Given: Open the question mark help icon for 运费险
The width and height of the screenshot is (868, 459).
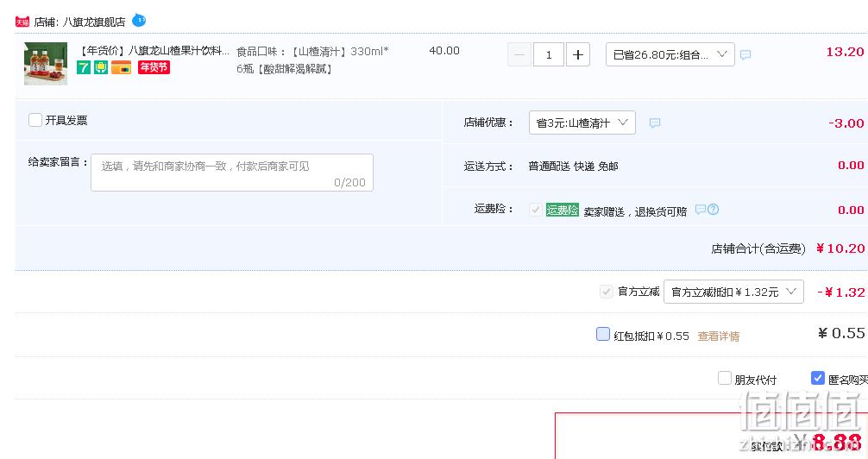Looking at the screenshot, I should 713,210.
